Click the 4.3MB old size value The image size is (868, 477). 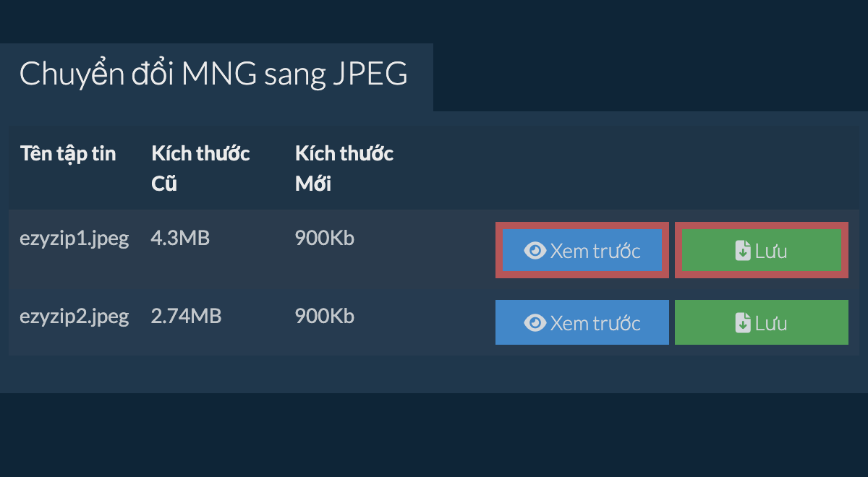[180, 238]
